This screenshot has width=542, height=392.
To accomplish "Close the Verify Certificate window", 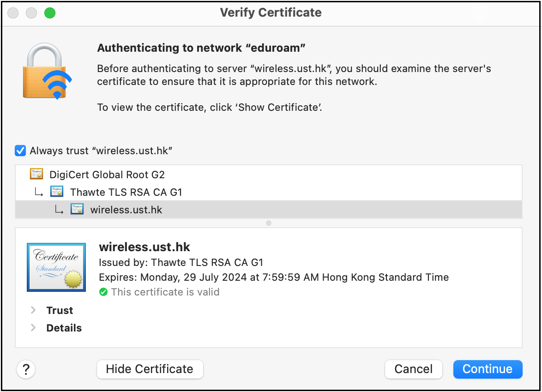I will pos(13,13).
